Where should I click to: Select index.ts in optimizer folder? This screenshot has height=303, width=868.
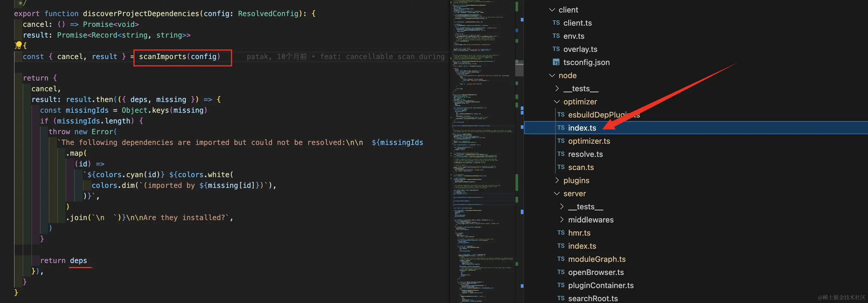click(x=582, y=128)
